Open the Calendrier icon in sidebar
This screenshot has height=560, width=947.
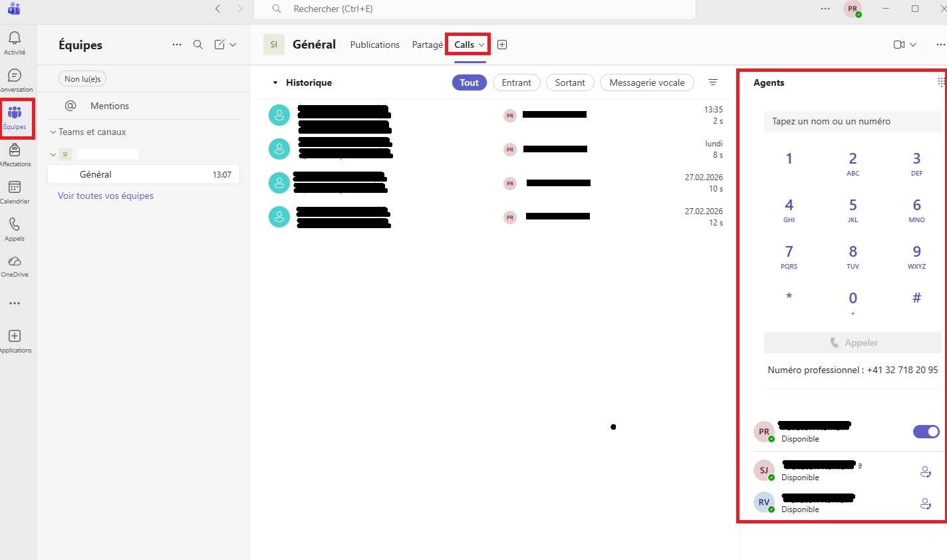click(x=15, y=188)
